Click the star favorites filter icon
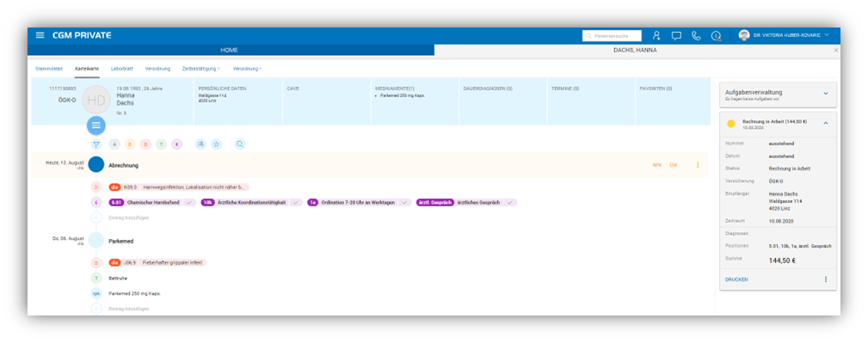868x343 pixels. (x=217, y=144)
